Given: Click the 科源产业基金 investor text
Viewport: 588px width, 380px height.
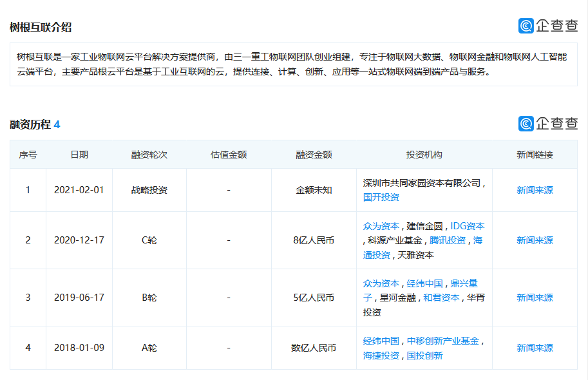Looking at the screenshot, I should pyautogui.click(x=395, y=240).
